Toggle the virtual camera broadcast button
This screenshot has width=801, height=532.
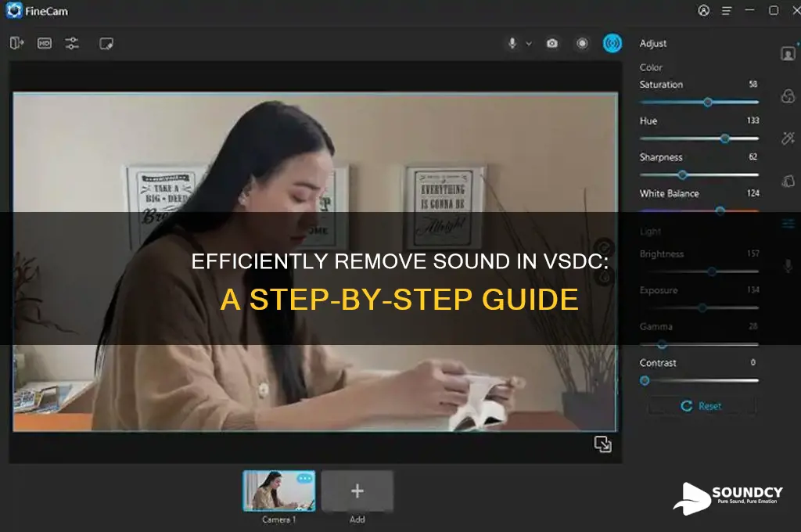coord(612,44)
